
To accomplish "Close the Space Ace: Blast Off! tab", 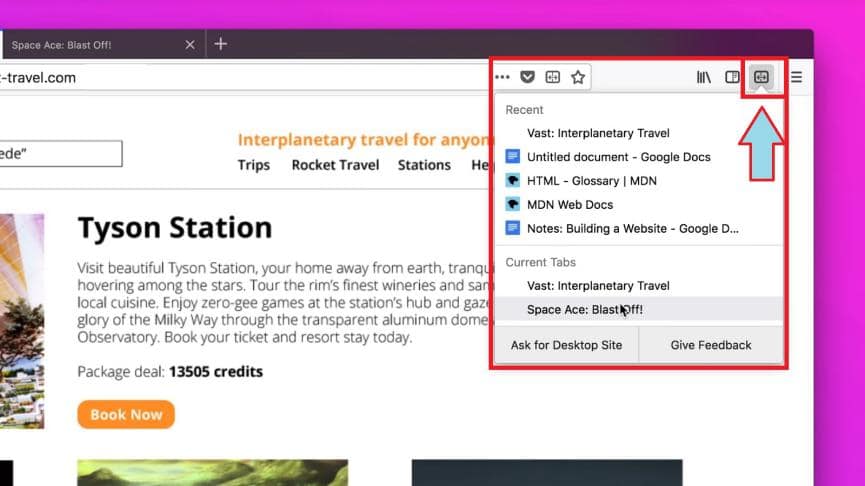I will click(190, 45).
